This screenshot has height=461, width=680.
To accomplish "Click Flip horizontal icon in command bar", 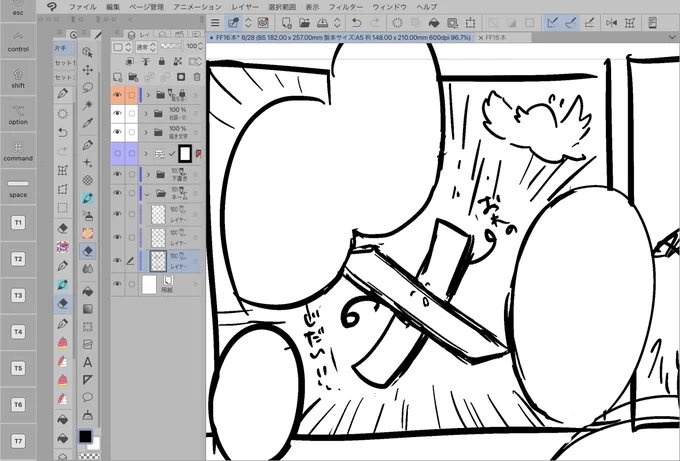I will click(x=611, y=23).
